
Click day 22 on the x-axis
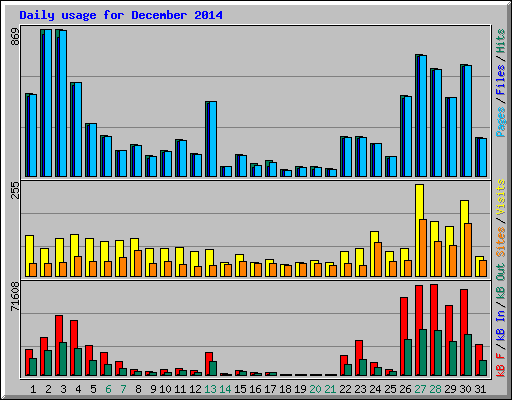click(345, 389)
